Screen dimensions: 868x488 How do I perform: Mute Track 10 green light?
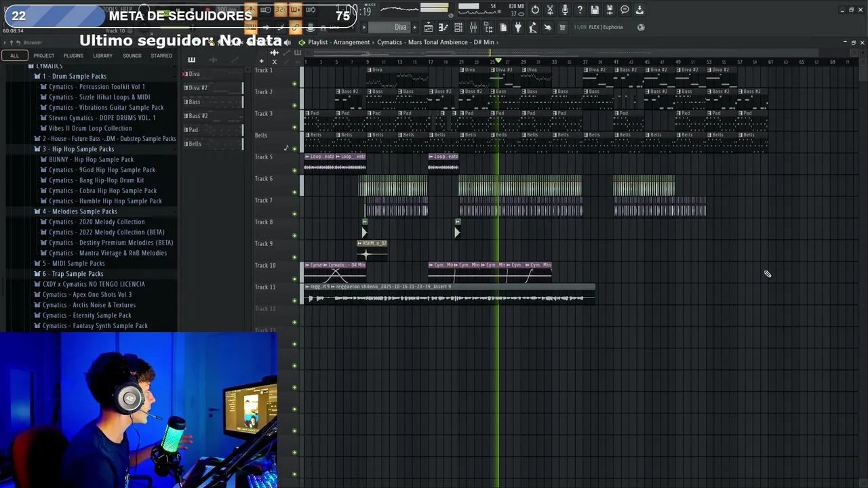click(294, 279)
